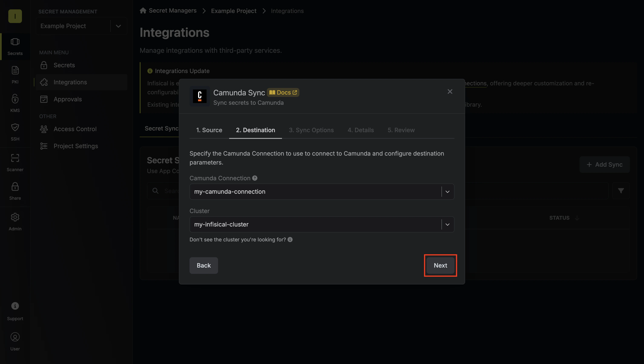Viewport: 644px width, 364px height.
Task: Open Access Control menu item
Action: pyautogui.click(x=82, y=129)
